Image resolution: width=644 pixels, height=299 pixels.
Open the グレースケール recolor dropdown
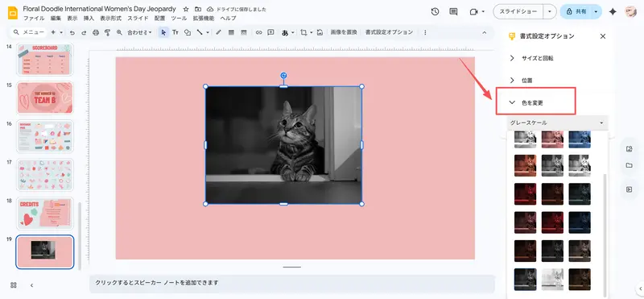(558, 123)
